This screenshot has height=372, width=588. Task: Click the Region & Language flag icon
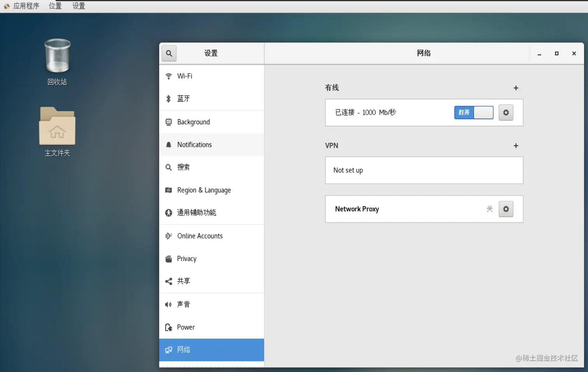point(169,190)
